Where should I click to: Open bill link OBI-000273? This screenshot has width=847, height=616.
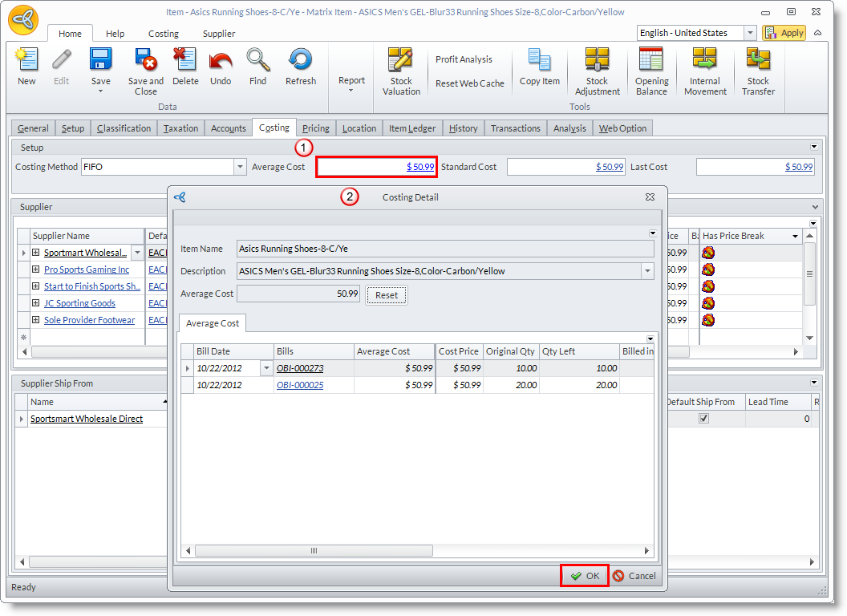300,368
